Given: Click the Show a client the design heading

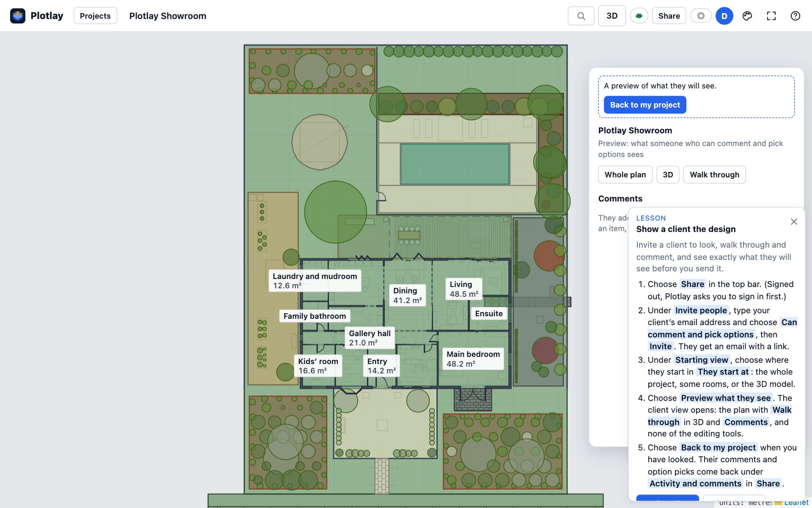Looking at the screenshot, I should (x=686, y=229).
